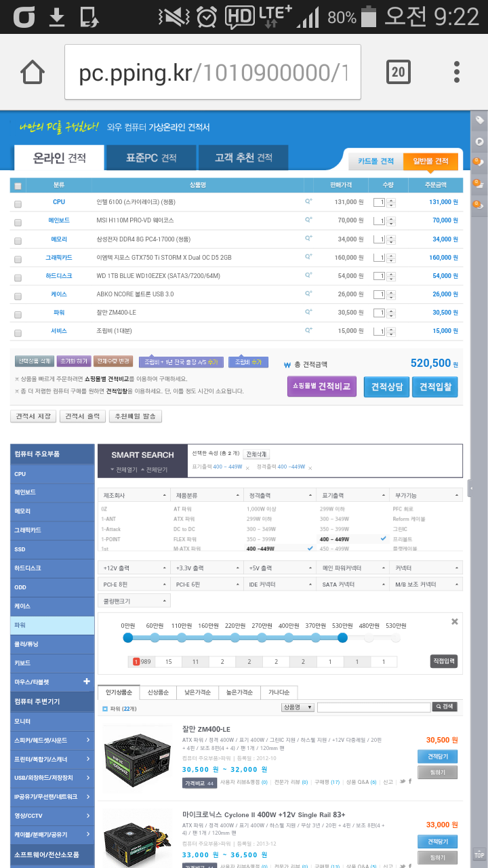Screen dimensions: 488x868
Task: Click the magnifier icon on the CPU row
Action: tap(308, 201)
